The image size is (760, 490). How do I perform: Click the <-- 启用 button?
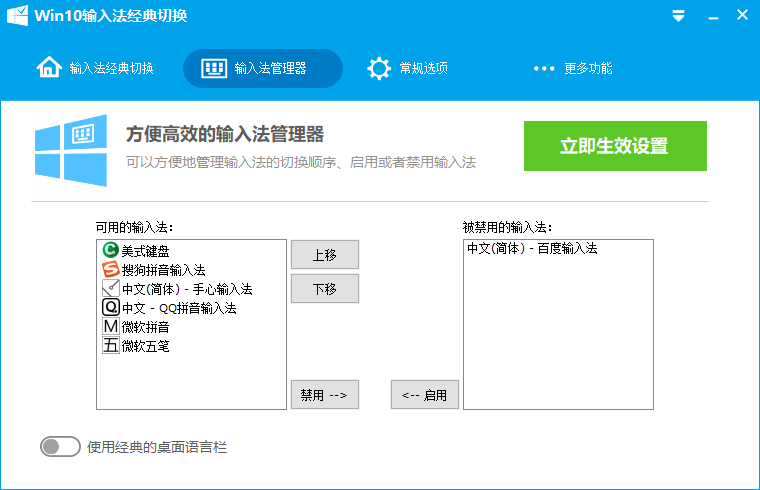[424, 395]
